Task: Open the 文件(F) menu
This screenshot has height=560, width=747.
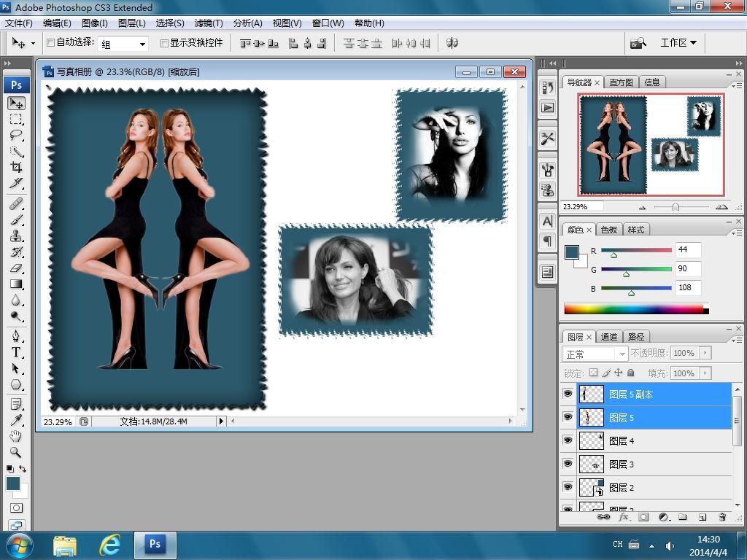Action: coord(18,23)
